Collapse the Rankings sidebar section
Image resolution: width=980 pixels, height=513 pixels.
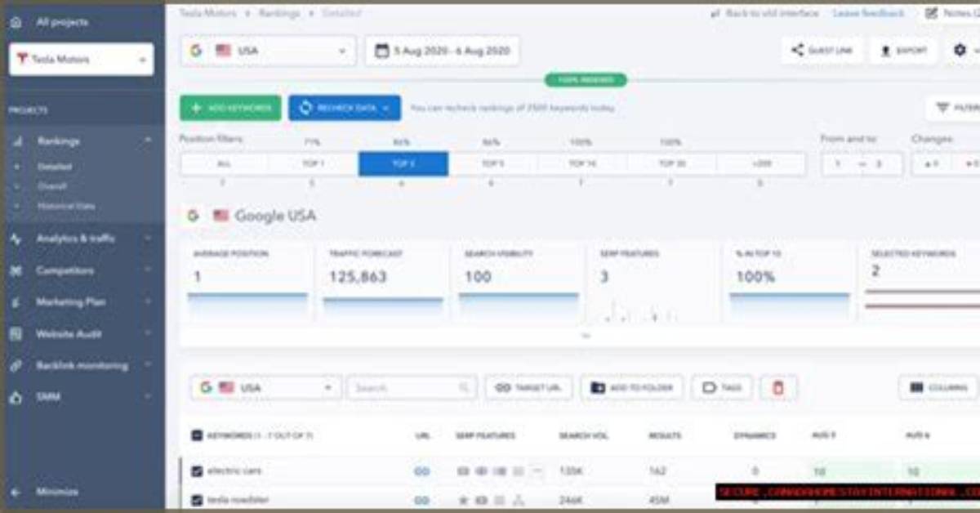click(148, 141)
